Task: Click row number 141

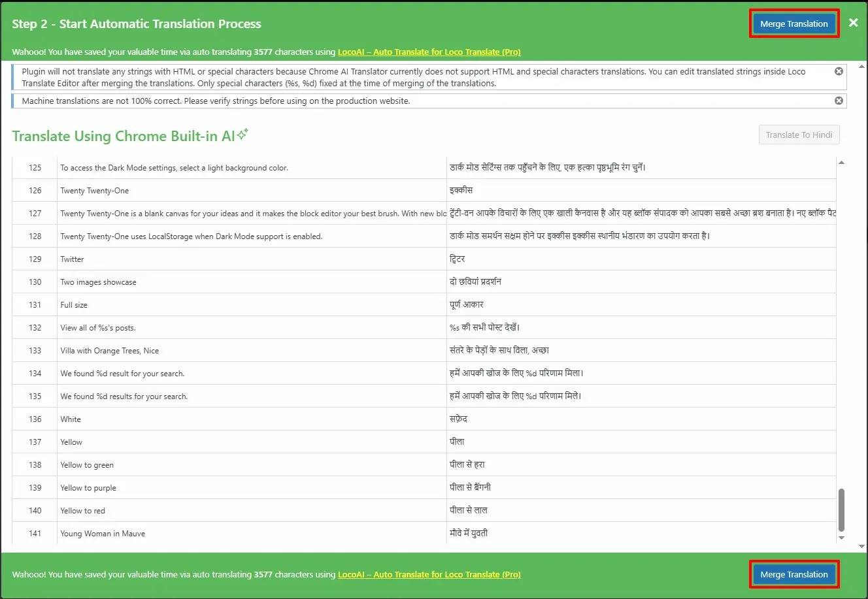Action: click(x=35, y=534)
